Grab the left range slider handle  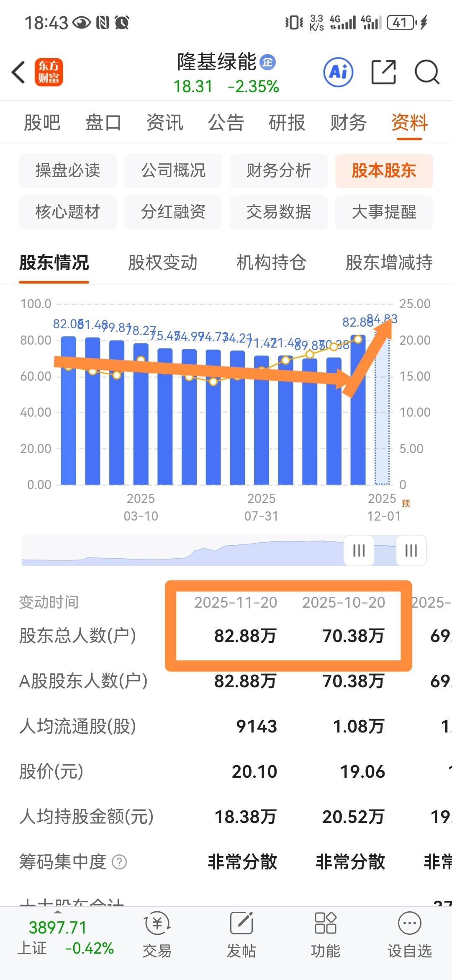point(359,550)
